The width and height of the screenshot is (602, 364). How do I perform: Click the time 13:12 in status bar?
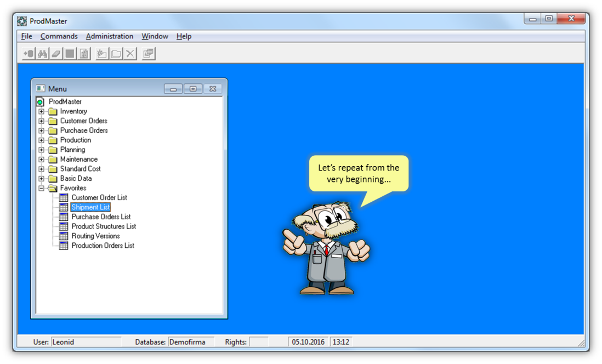tap(341, 342)
